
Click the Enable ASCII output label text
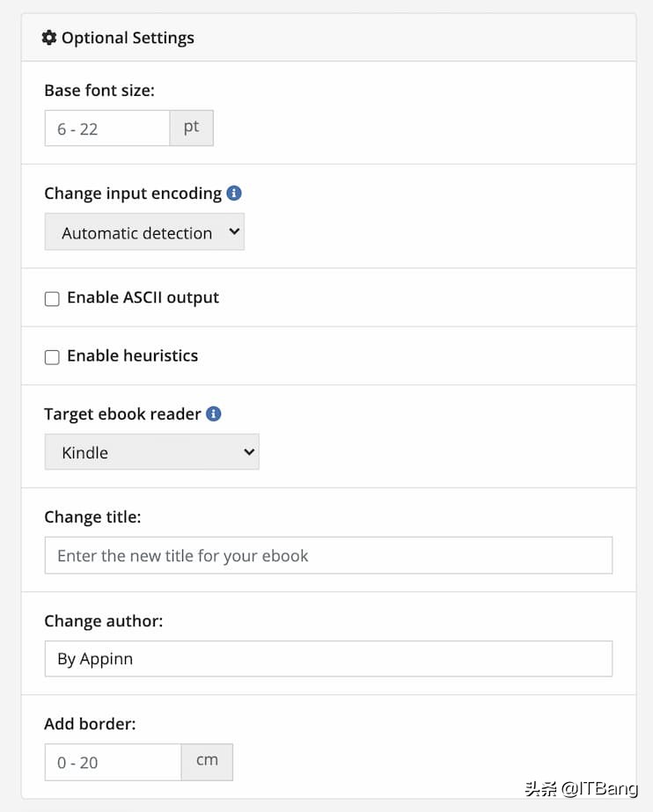[x=143, y=297]
